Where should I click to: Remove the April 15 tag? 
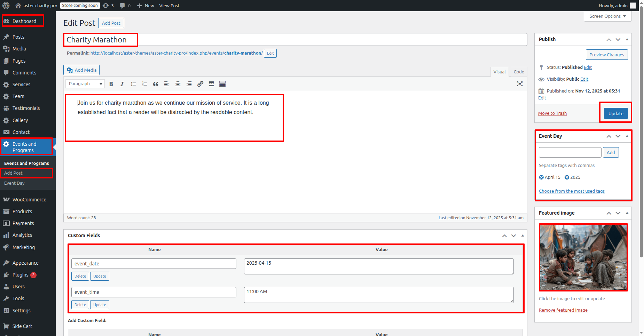541,177
